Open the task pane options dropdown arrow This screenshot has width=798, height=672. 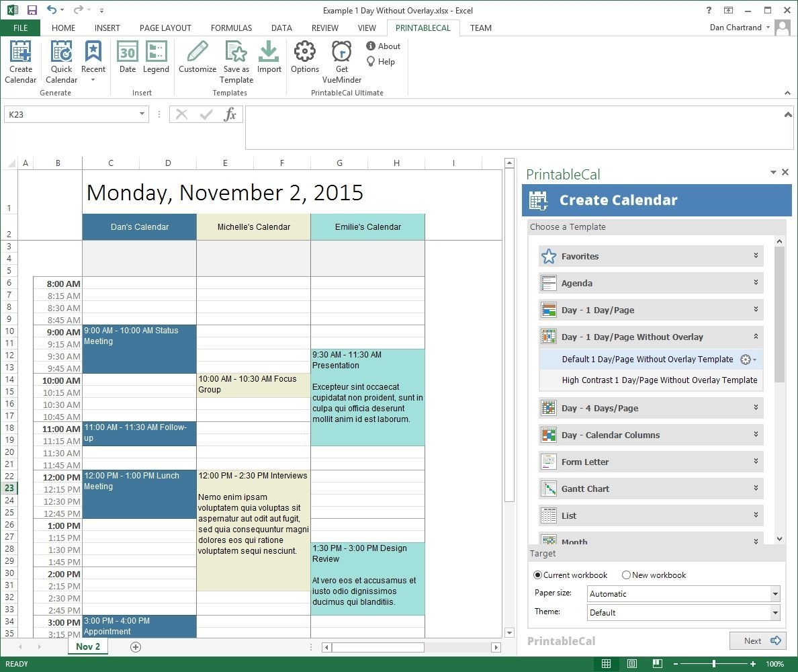click(x=773, y=172)
